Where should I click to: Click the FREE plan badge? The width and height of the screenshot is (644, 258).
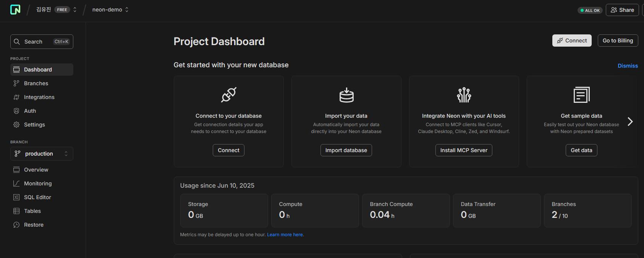[x=62, y=10]
